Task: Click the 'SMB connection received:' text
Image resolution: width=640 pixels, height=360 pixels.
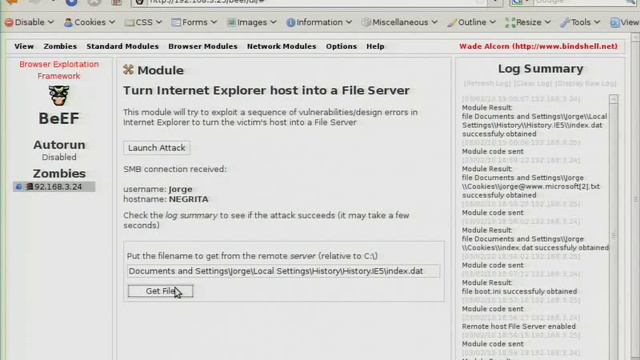Action: (x=175, y=169)
